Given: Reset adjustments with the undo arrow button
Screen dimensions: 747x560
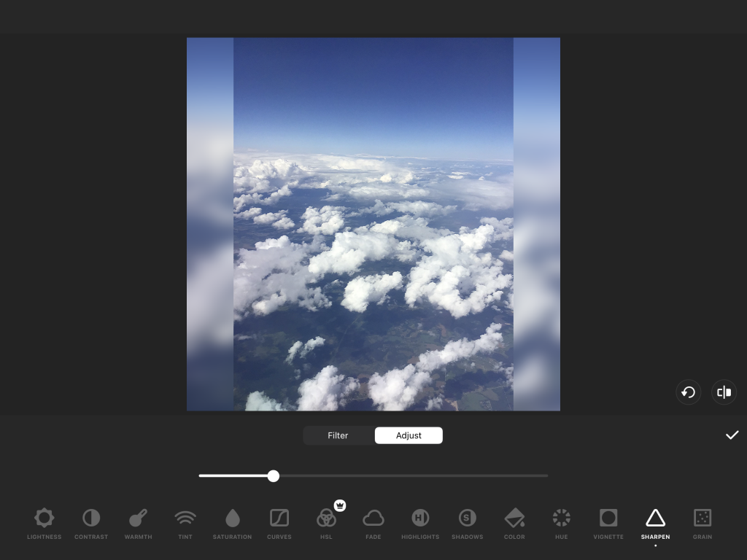Looking at the screenshot, I should [688, 392].
